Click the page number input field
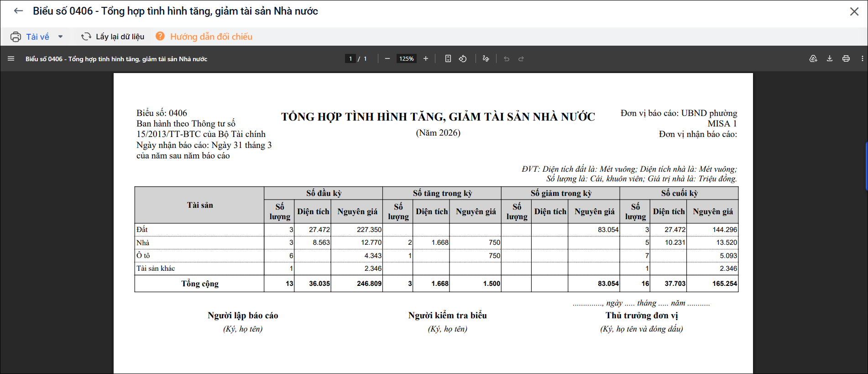The width and height of the screenshot is (868, 374). pyautogui.click(x=350, y=58)
